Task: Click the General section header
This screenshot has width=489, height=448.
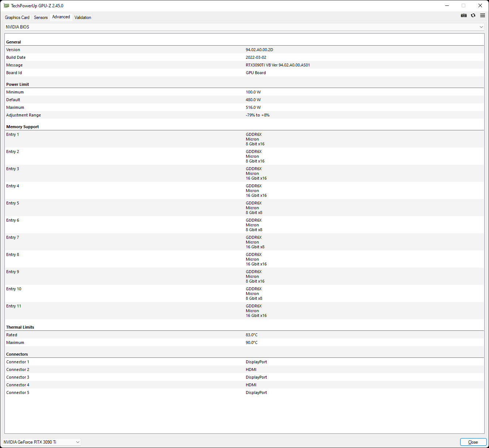Action: pos(14,42)
